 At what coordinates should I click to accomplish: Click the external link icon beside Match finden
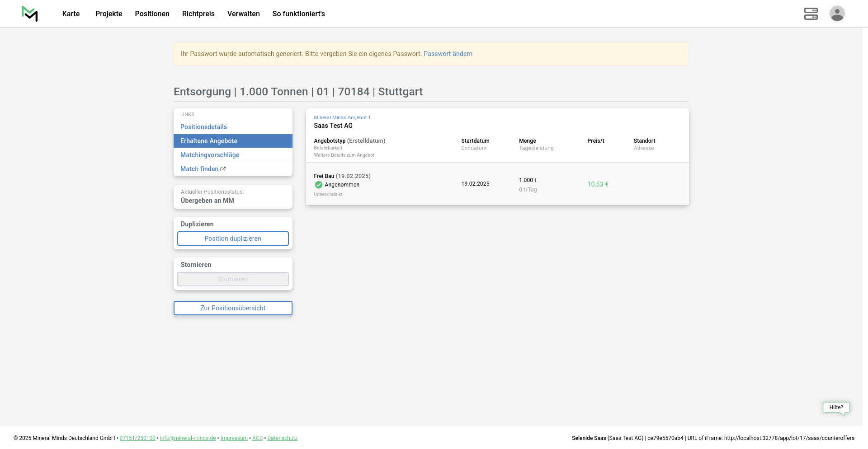coord(223,169)
